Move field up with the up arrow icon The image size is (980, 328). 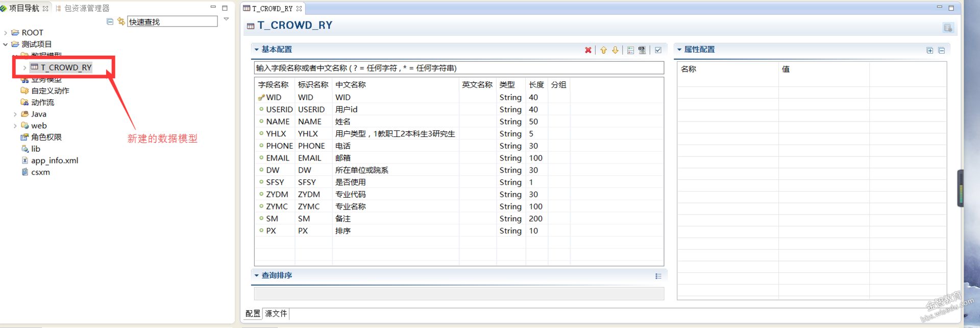tap(603, 50)
